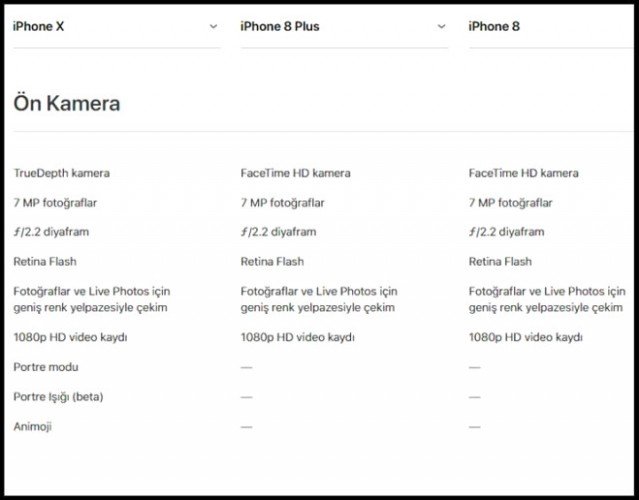Click 7 MP fotoğraflar under iPhone X
Viewport: 639px width, 500px height.
pos(55,203)
